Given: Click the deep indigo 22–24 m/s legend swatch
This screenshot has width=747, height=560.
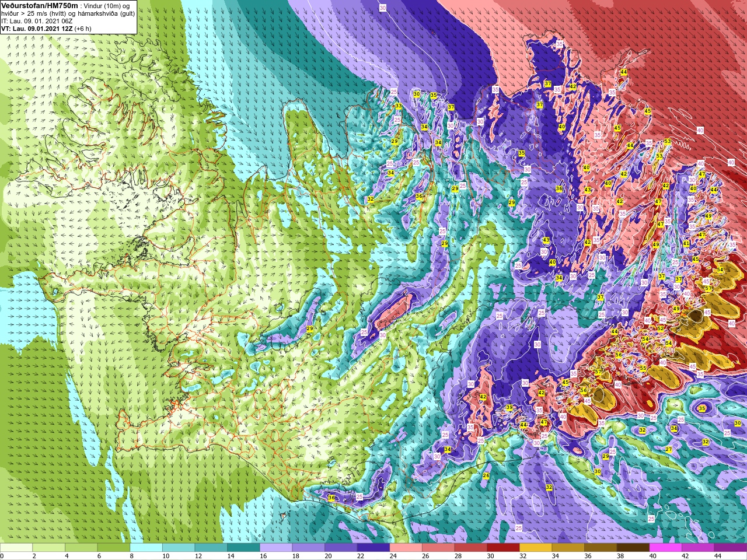Looking at the screenshot, I should pyautogui.click(x=373, y=548).
